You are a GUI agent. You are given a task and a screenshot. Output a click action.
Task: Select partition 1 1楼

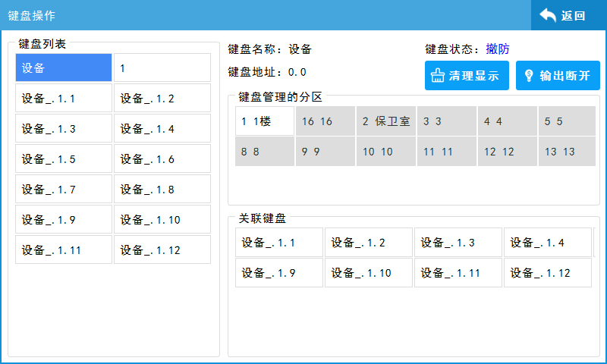pyautogui.click(x=265, y=121)
